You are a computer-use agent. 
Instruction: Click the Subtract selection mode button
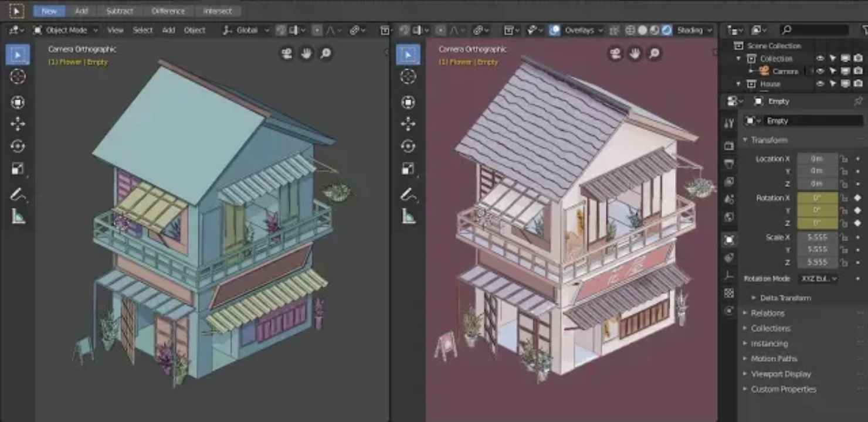120,11
